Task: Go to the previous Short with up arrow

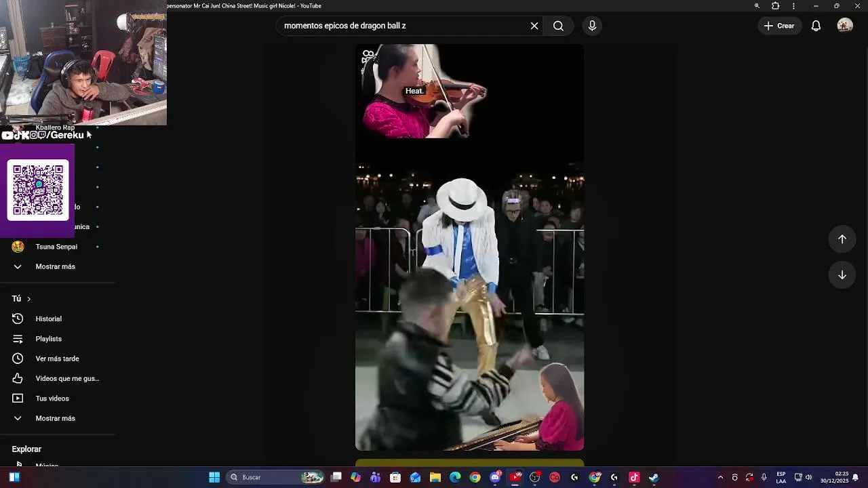Action: (x=842, y=239)
